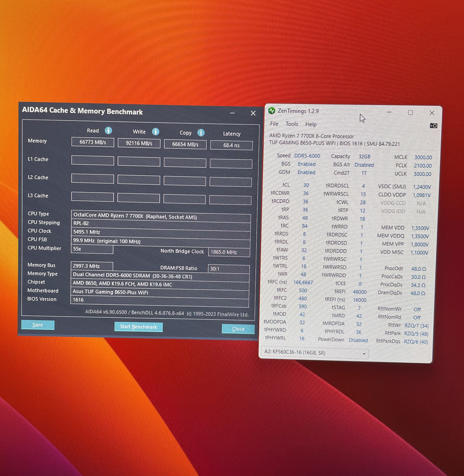Close the AIDA64 benchmark window

(253, 113)
